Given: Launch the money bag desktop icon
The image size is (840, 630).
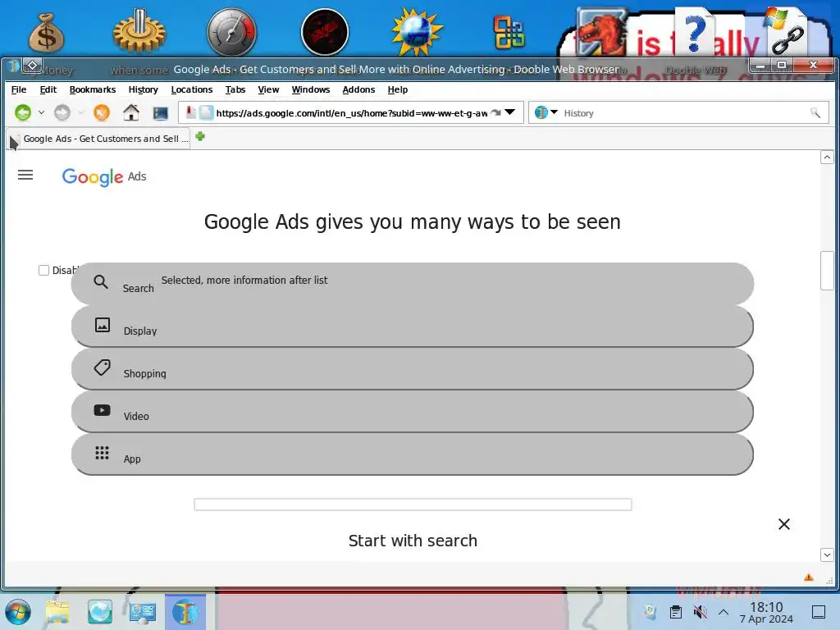Looking at the screenshot, I should coord(46,33).
